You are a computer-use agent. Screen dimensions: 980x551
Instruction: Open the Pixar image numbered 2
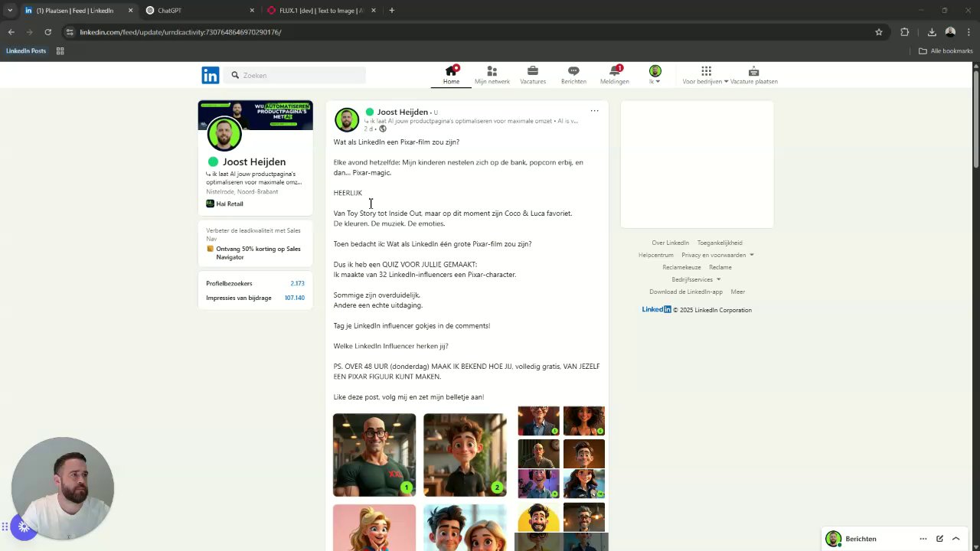[x=465, y=455]
